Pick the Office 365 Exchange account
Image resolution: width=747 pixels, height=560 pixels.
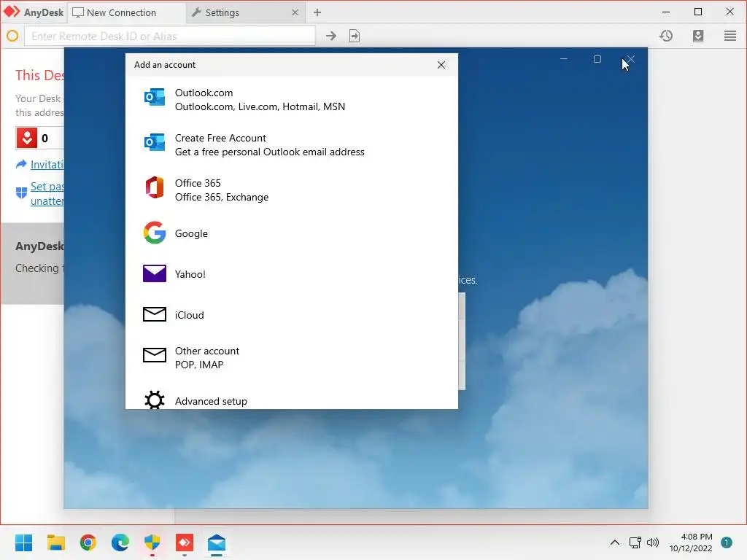292,190
